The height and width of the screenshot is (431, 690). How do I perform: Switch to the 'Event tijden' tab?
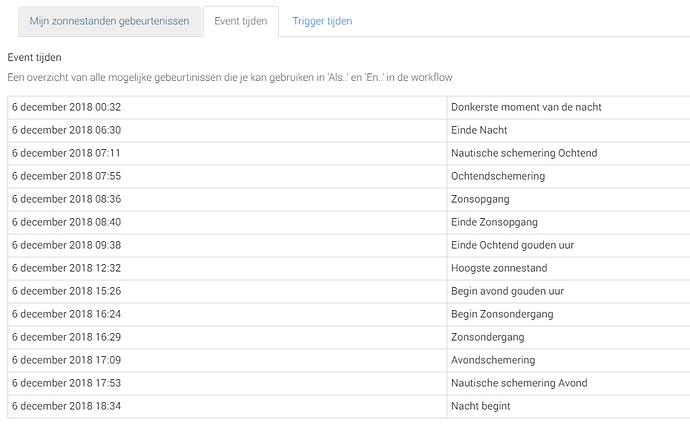(x=240, y=21)
